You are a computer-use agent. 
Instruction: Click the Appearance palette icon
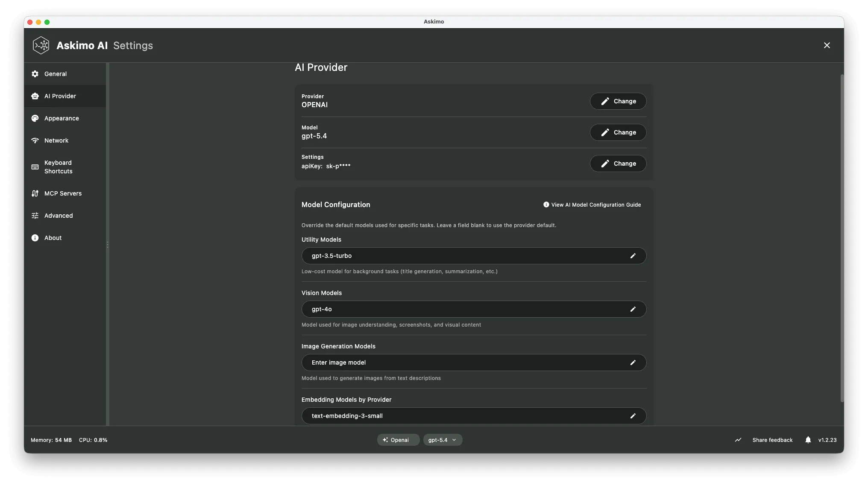pos(35,118)
